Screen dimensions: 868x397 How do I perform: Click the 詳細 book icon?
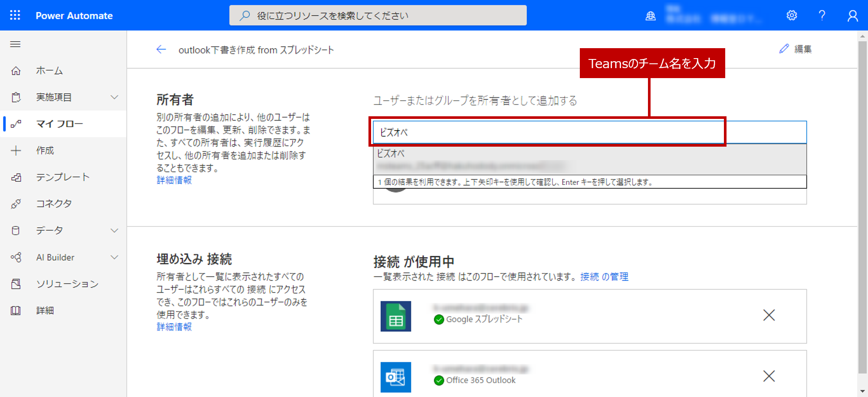tap(16, 311)
